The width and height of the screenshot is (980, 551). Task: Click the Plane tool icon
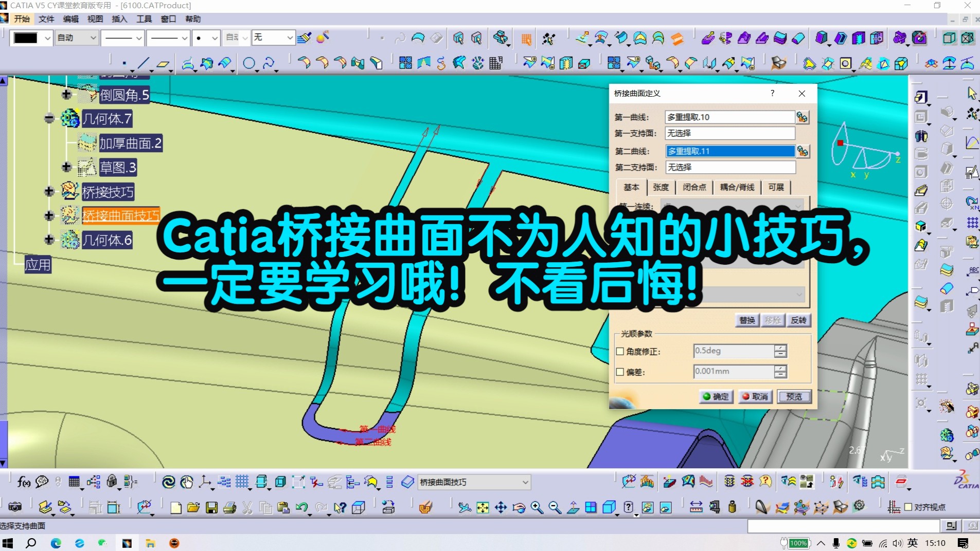163,64
